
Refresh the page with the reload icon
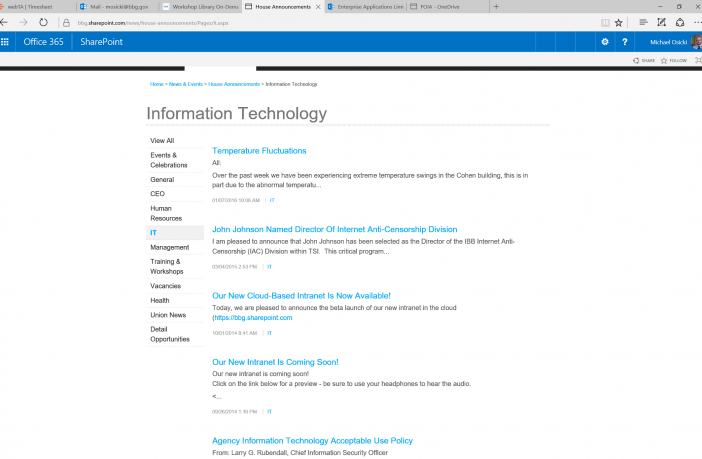pos(44,21)
